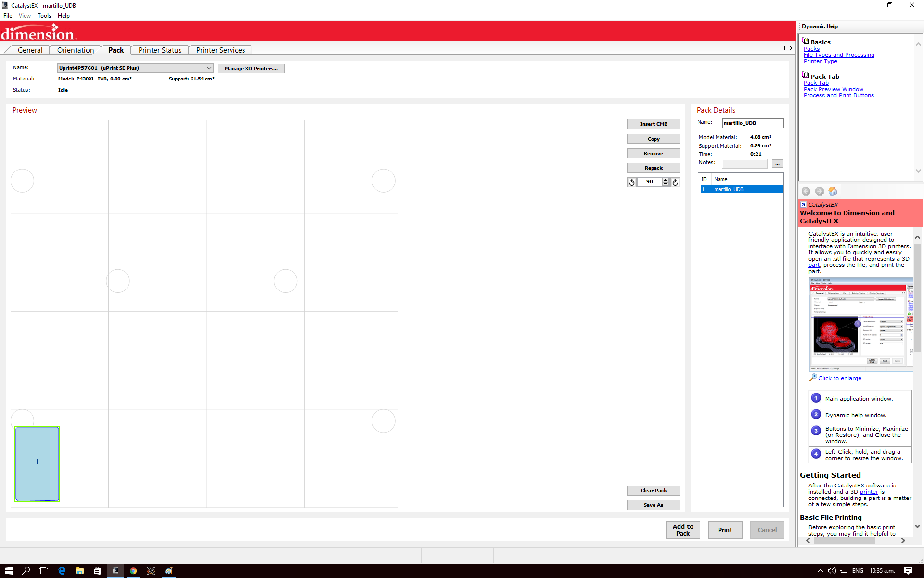
Task: Select martillo_UDB row in pack list
Action: pos(741,189)
